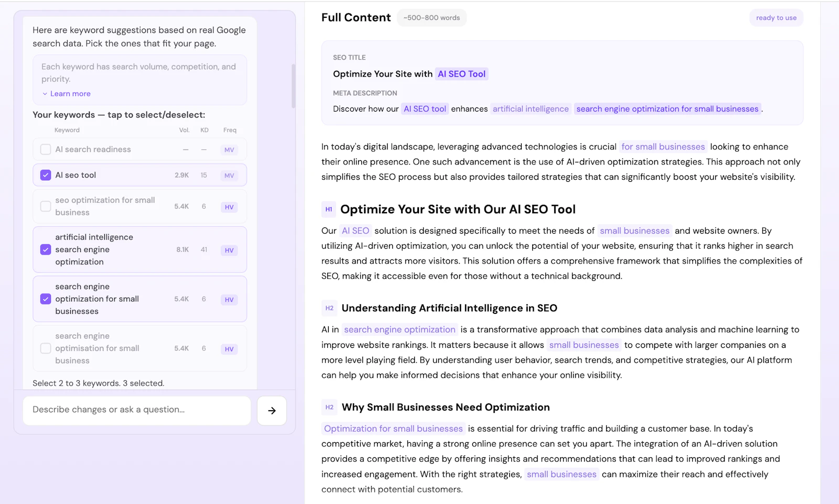Click the Full Content heading
839x504 pixels.
click(x=356, y=18)
